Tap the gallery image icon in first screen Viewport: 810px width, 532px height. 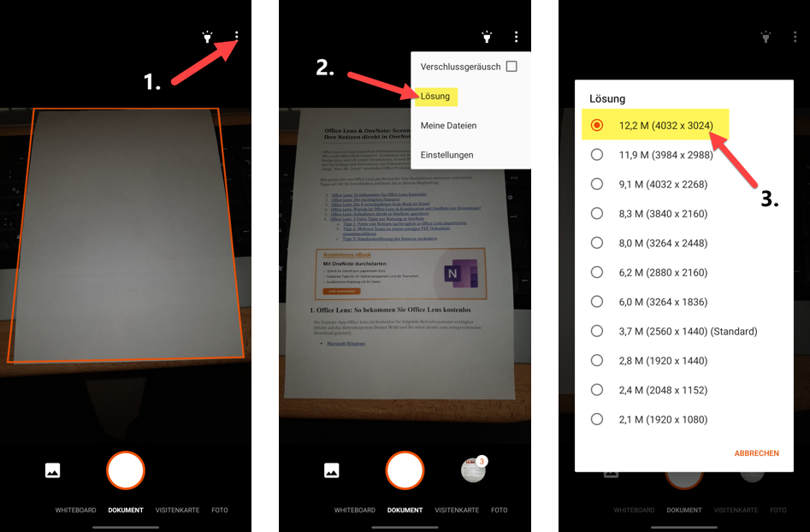[53, 470]
